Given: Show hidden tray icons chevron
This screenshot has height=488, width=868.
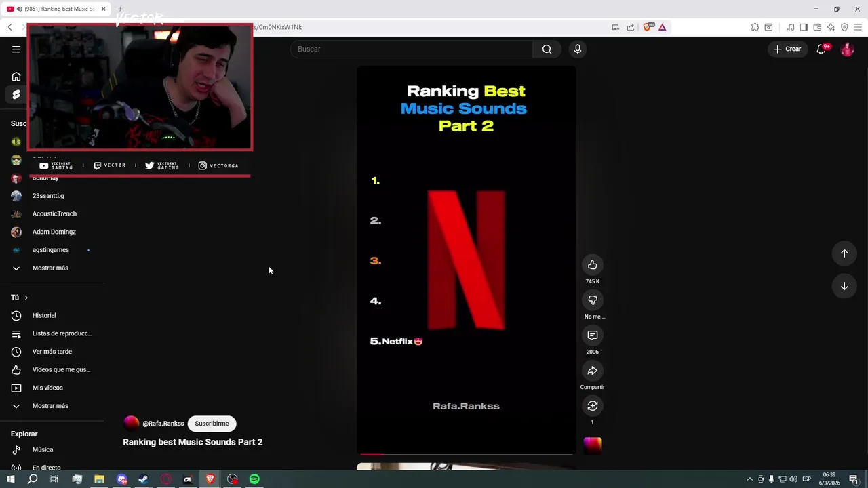Looking at the screenshot, I should [x=749, y=479].
